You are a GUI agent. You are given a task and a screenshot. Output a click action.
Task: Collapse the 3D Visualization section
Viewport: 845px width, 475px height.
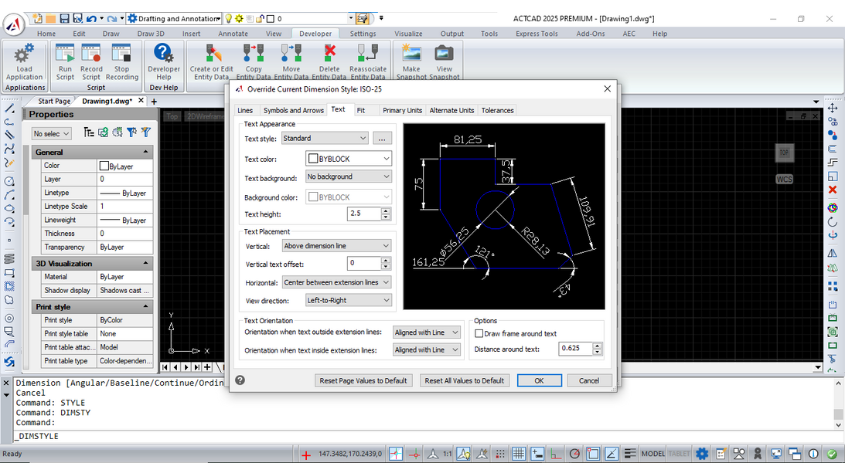(x=146, y=263)
